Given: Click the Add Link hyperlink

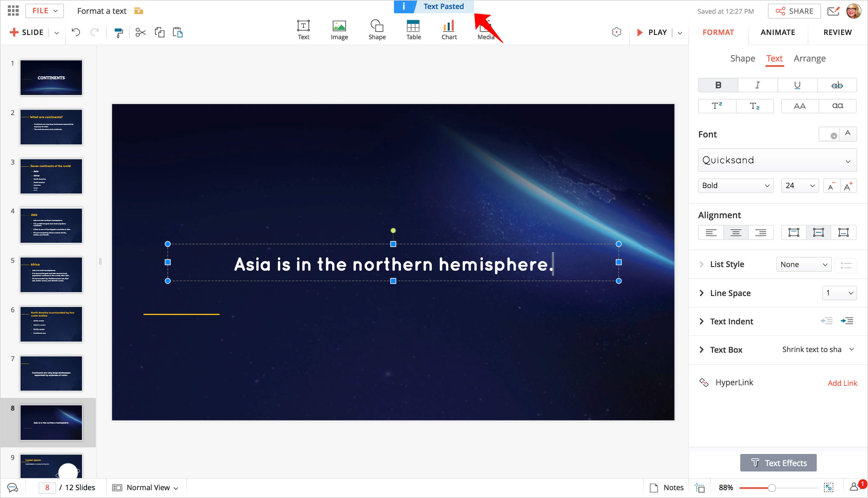Looking at the screenshot, I should tap(842, 383).
